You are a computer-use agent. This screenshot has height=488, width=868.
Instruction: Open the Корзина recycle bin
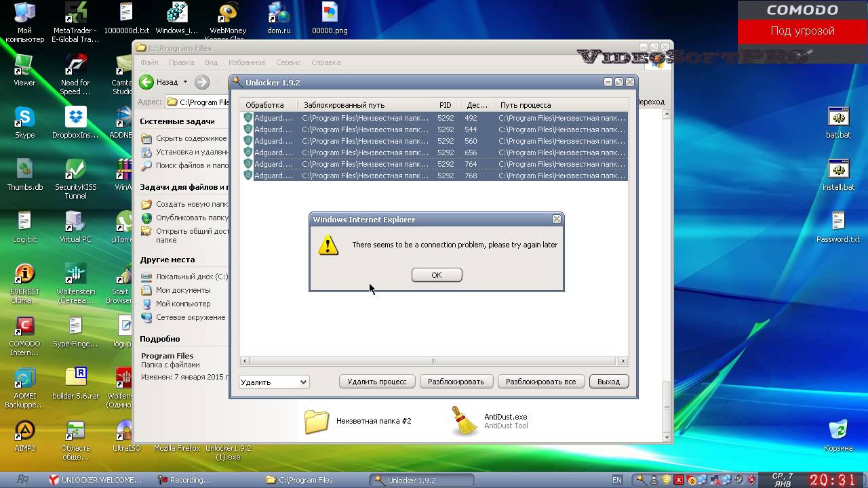(838, 436)
